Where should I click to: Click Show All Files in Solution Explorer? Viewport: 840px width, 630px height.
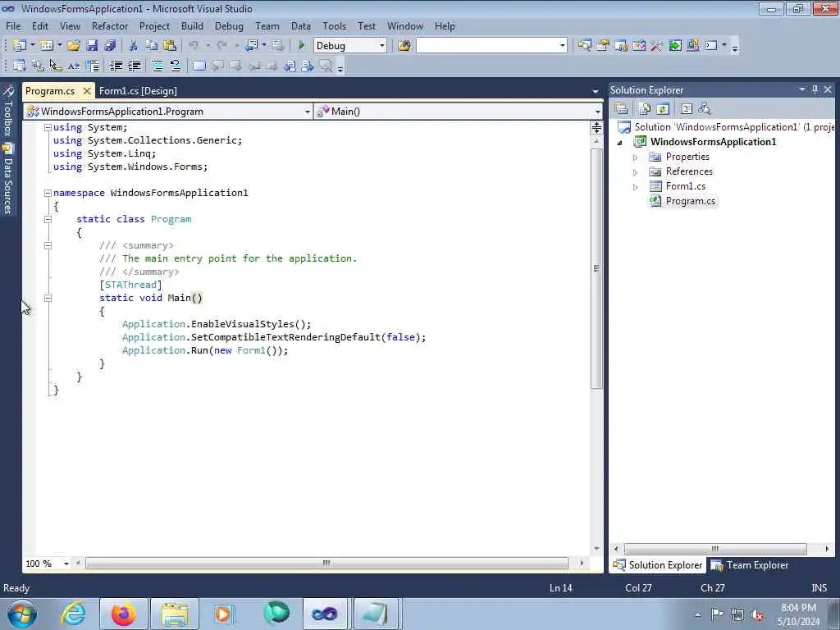click(645, 109)
